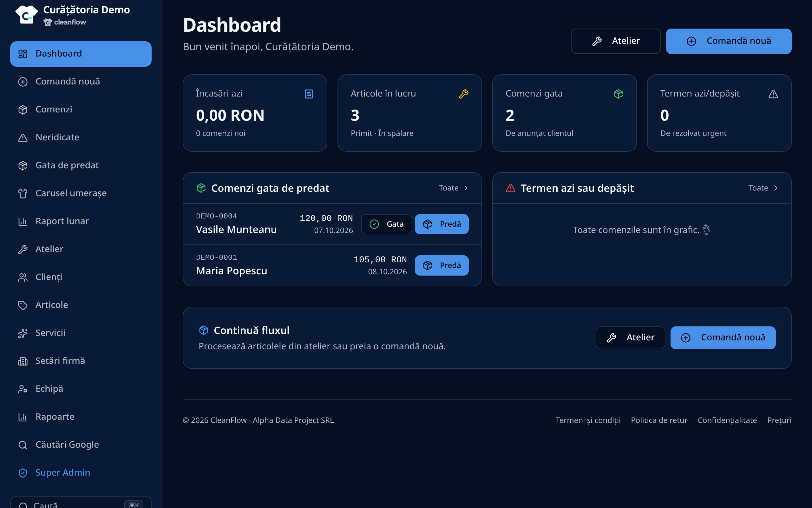Open Confidențialitate footer link
Image resolution: width=812 pixels, height=508 pixels.
(x=727, y=420)
